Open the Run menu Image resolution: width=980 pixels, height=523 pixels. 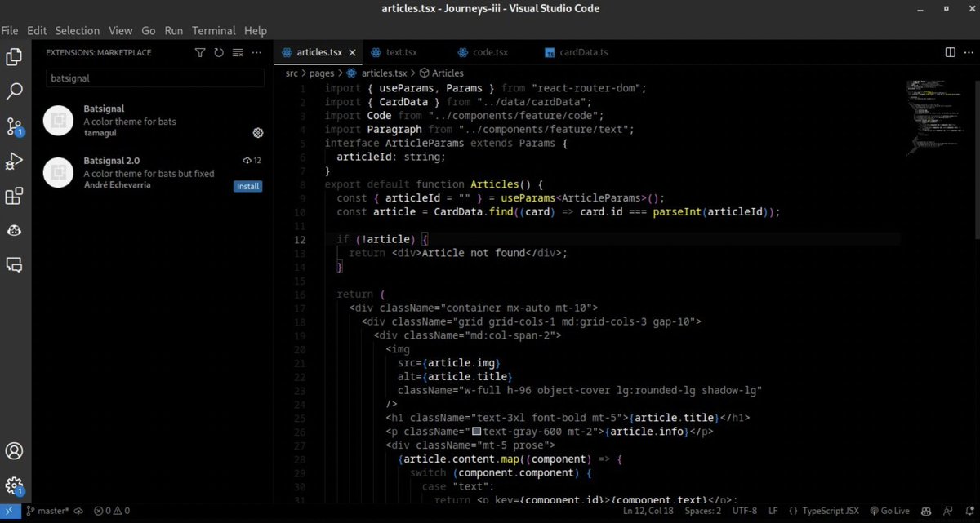174,30
